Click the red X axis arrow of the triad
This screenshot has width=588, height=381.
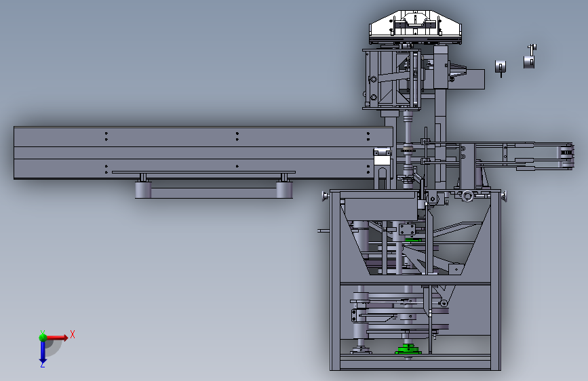click(x=57, y=338)
